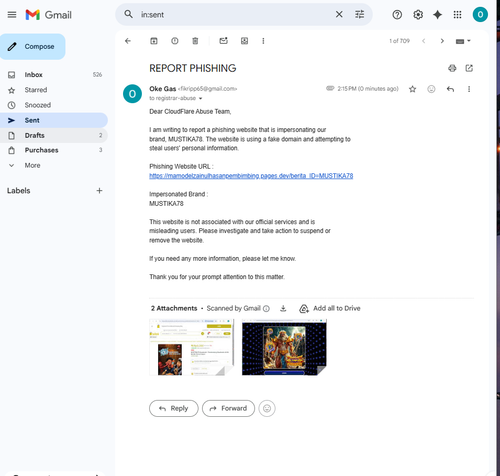The height and width of the screenshot is (476, 500).
Task: Click the '1 of 709' counter
Action: 399,41
